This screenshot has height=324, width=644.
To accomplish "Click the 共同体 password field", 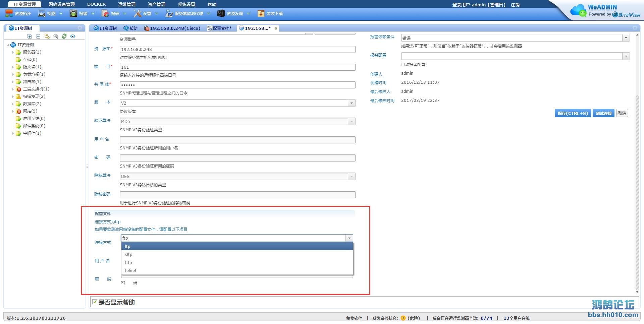I will tap(237, 85).
